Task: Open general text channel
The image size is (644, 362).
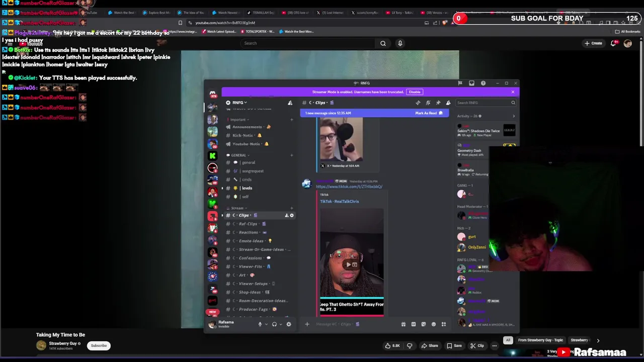Action: click(x=259, y=162)
